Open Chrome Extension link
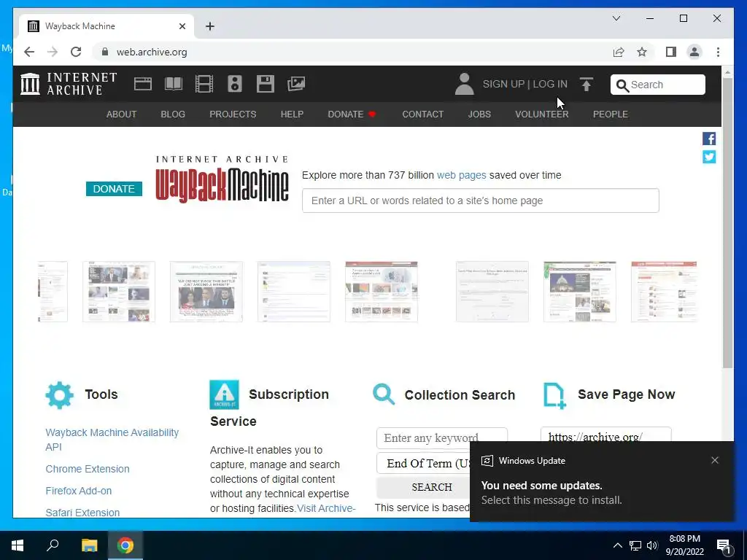Viewport: 747px width, 560px height. [88, 469]
